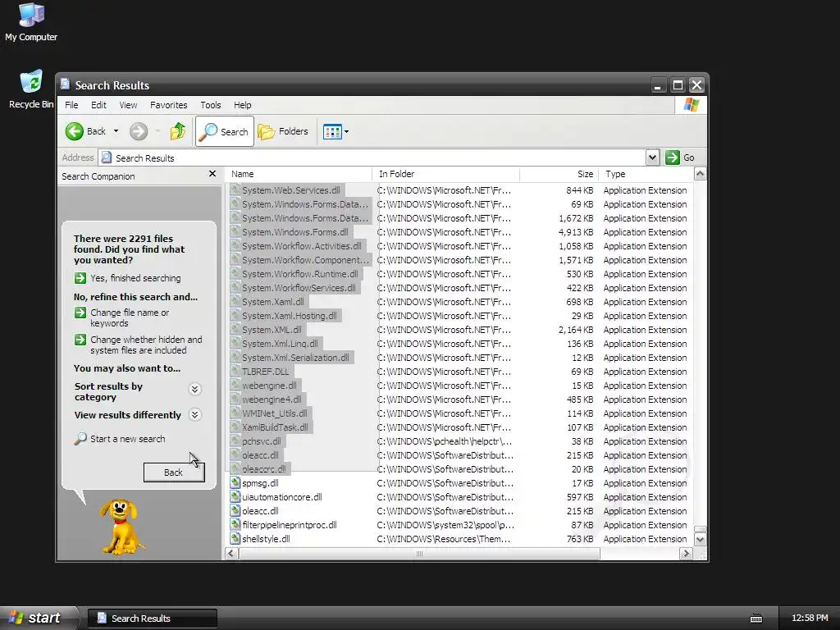Click the file icon of TLBREF.DLL
The image size is (840, 630).
coord(235,372)
